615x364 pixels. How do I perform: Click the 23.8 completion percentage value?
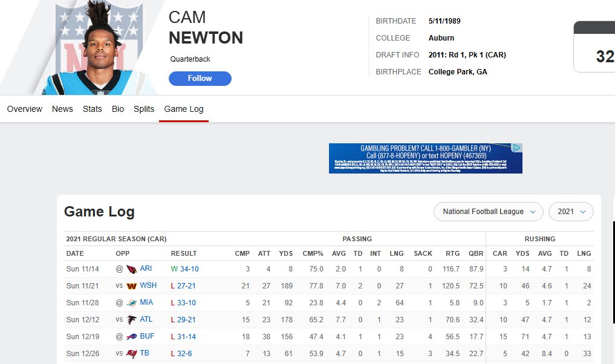(316, 303)
